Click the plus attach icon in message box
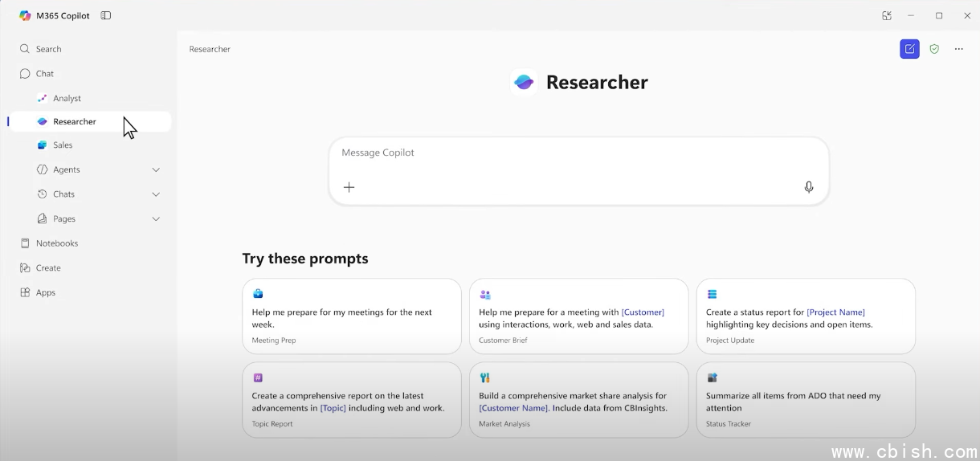980x461 pixels. [349, 187]
